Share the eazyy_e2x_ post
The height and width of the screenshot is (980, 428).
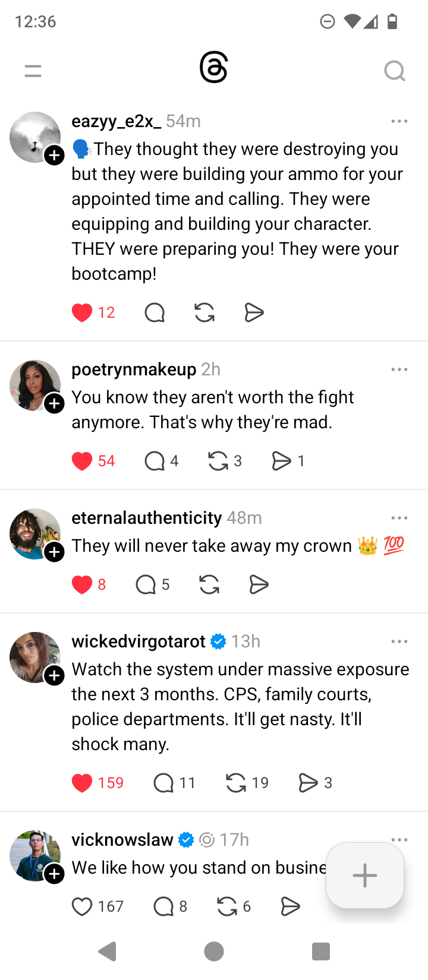click(x=254, y=312)
